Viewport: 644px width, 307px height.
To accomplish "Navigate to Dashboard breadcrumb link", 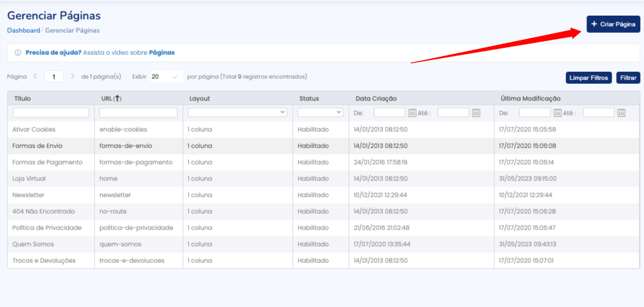I will [x=23, y=30].
